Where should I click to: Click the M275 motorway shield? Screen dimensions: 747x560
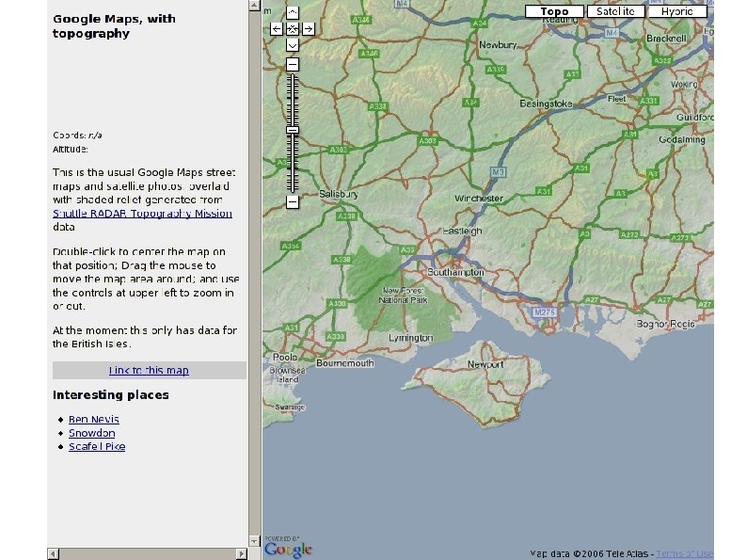click(544, 312)
